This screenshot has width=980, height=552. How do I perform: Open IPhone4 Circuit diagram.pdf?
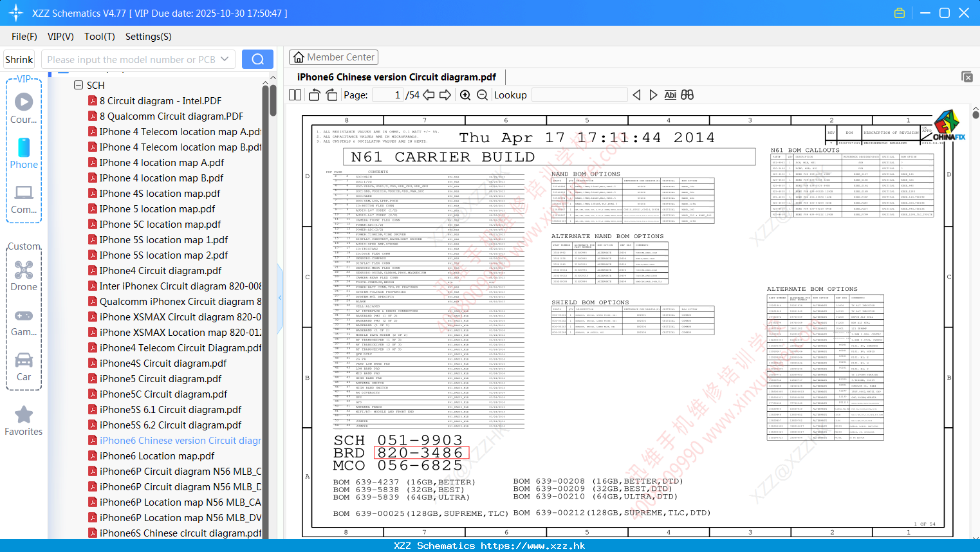coord(160,270)
